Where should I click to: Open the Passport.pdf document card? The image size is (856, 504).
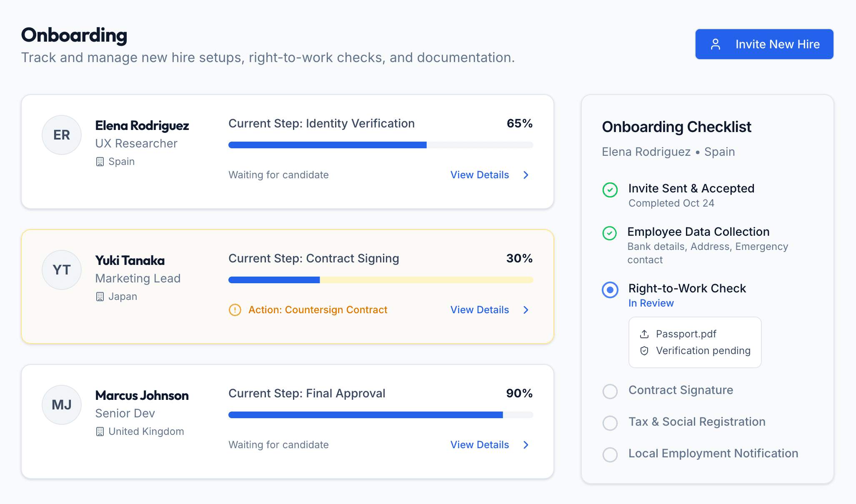pos(694,342)
